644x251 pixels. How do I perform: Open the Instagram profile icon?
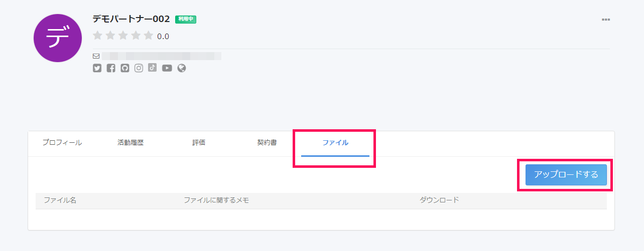click(x=139, y=68)
